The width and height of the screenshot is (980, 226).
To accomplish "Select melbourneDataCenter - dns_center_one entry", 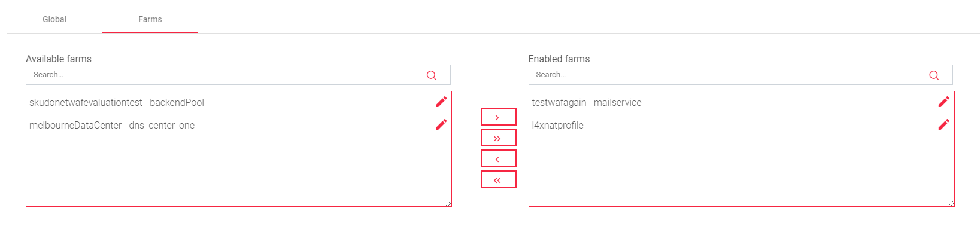I will [112, 126].
